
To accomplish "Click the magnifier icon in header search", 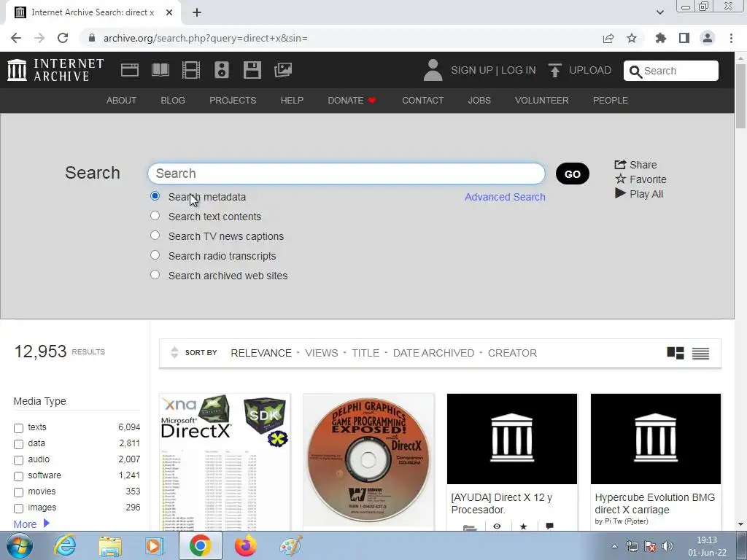I will point(635,71).
